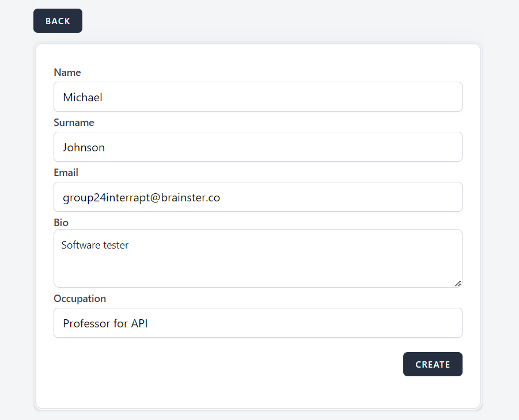Click the "Surname" field label
519x420 pixels.
click(x=74, y=123)
